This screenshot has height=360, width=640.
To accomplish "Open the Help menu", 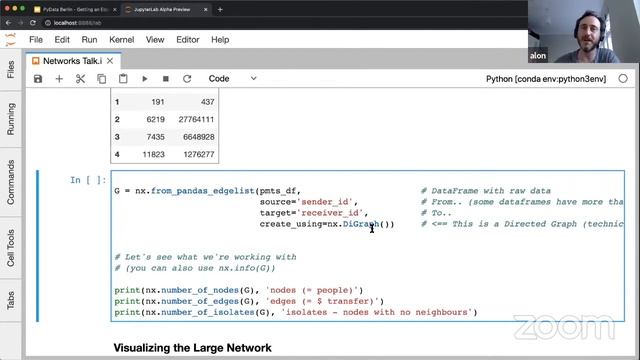I will [220, 40].
